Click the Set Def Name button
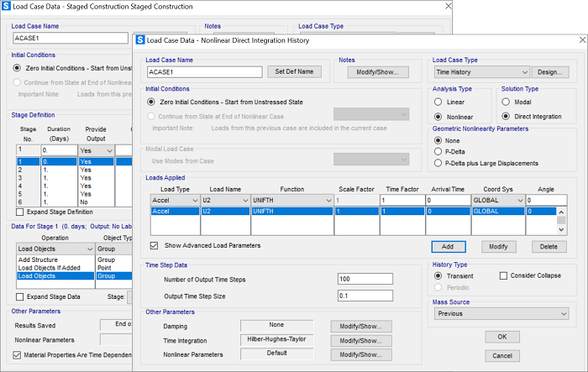The image size is (588, 372). point(294,71)
